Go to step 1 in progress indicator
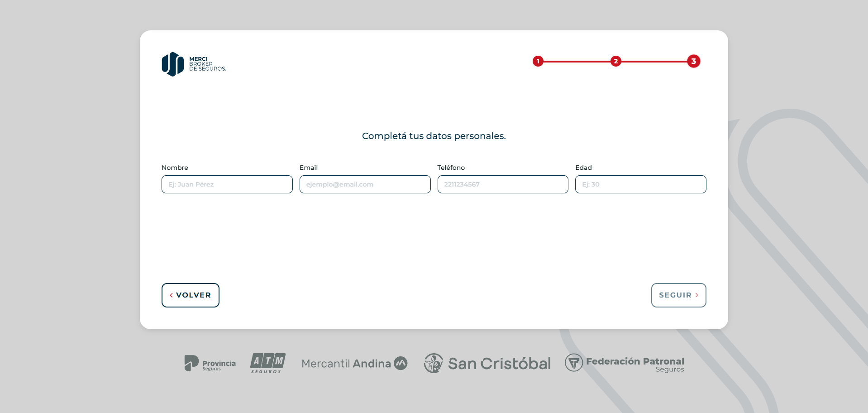Image resolution: width=868 pixels, height=413 pixels. [538, 61]
